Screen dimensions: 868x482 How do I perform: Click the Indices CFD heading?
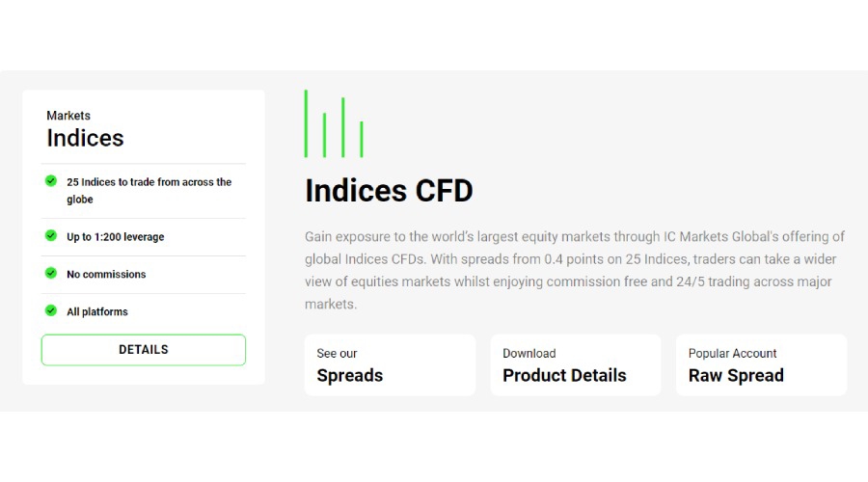click(x=389, y=191)
